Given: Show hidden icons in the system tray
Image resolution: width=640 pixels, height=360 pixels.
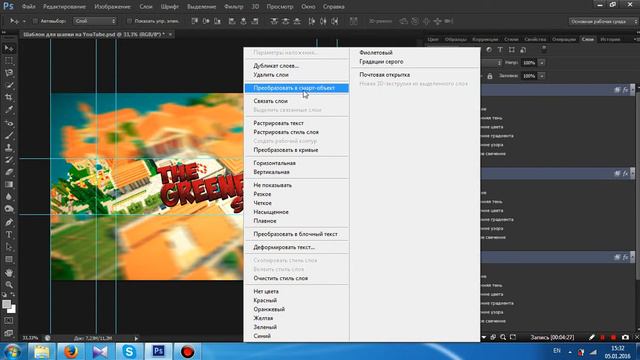Looking at the screenshot, I should (x=570, y=351).
